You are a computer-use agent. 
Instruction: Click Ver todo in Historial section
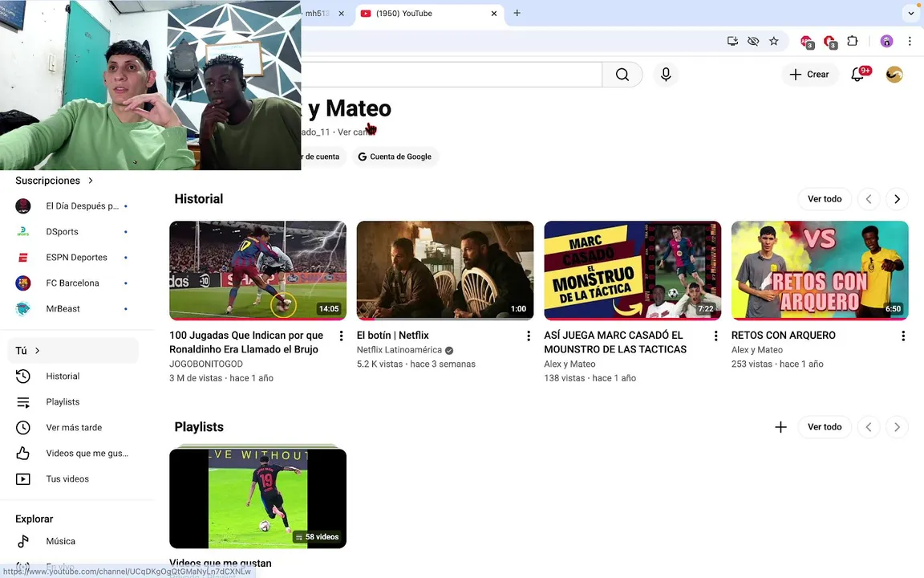(825, 199)
